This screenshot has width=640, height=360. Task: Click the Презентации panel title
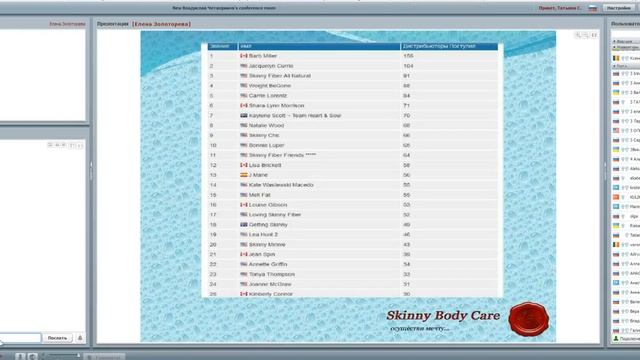pyautogui.click(x=113, y=24)
